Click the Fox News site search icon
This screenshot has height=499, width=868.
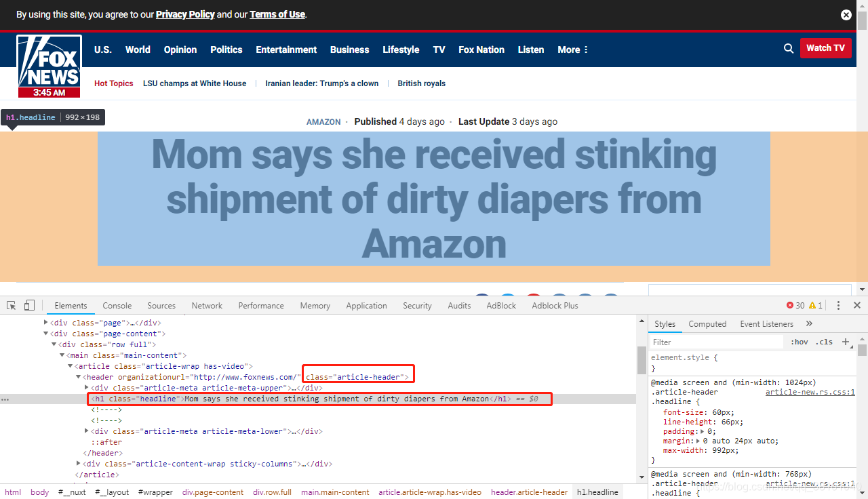click(789, 48)
